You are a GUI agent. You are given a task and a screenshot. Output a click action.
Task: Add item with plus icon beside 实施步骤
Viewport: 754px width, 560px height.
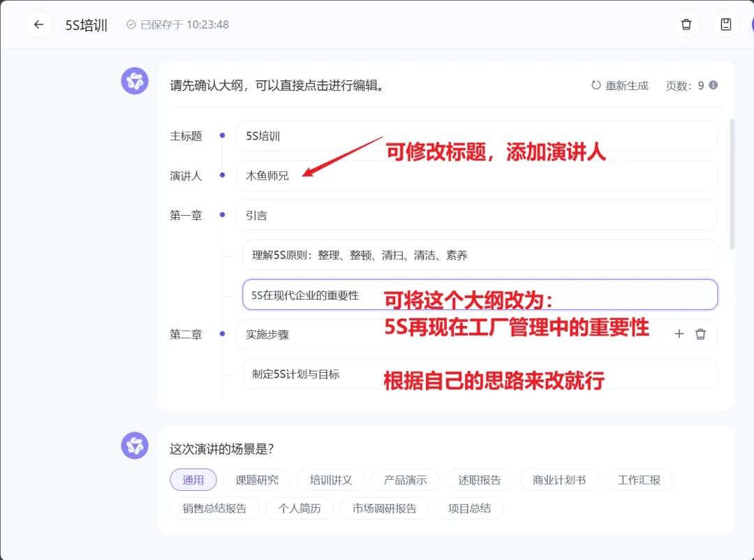(679, 334)
